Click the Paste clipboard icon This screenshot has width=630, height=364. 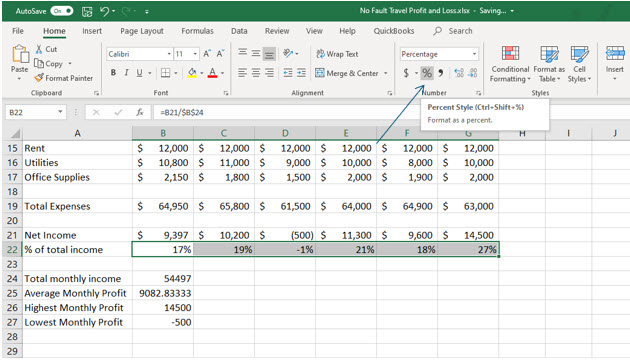click(19, 54)
